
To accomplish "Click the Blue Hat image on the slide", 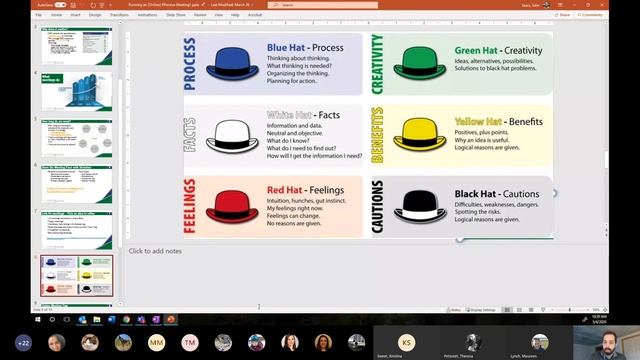I will click(x=232, y=63).
